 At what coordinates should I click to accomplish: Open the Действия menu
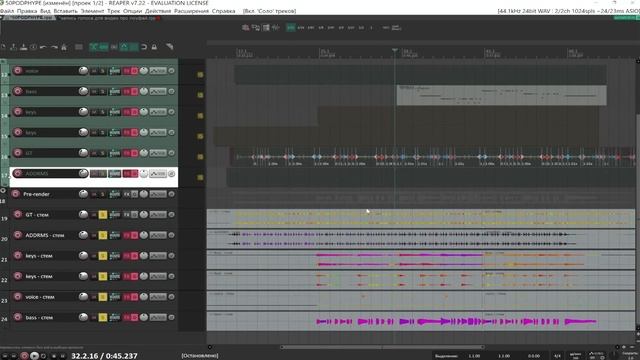[x=158, y=11]
